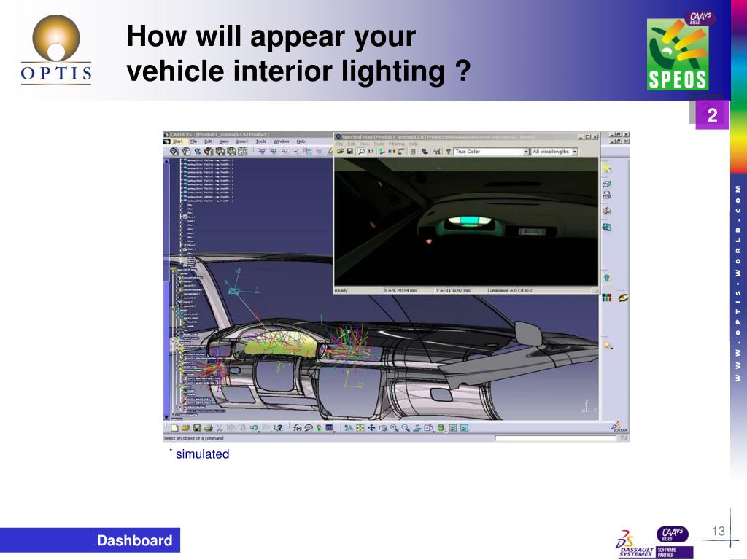Open the Help menu in CATIA
The image size is (747, 560).
pos(301,141)
